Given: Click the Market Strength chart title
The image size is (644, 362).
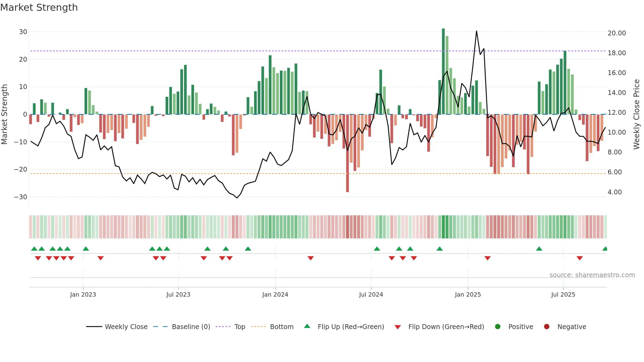Looking at the screenshot, I should click(39, 8).
